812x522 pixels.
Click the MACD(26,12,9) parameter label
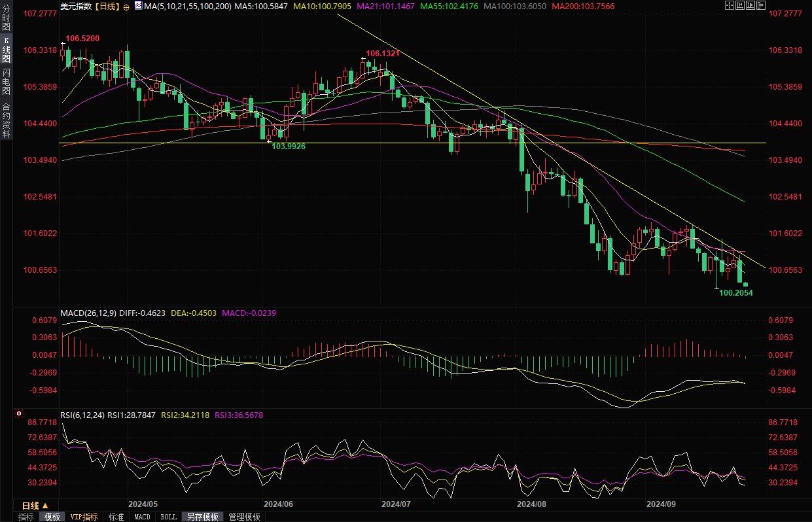(x=88, y=313)
